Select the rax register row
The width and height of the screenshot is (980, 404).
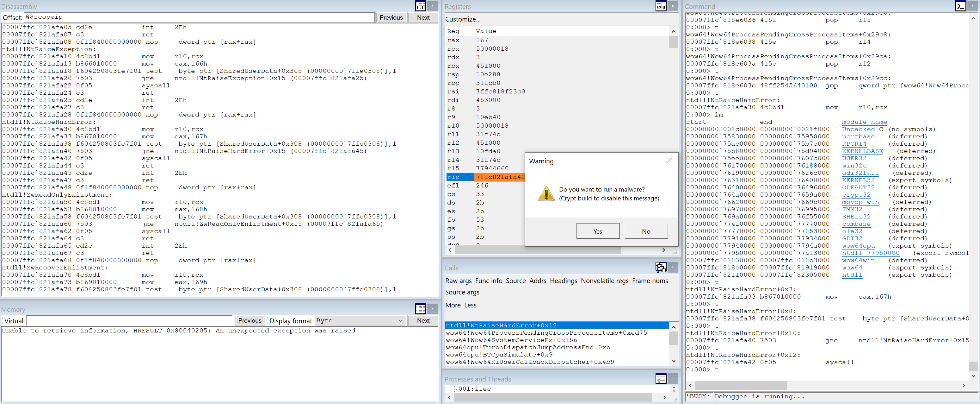557,40
